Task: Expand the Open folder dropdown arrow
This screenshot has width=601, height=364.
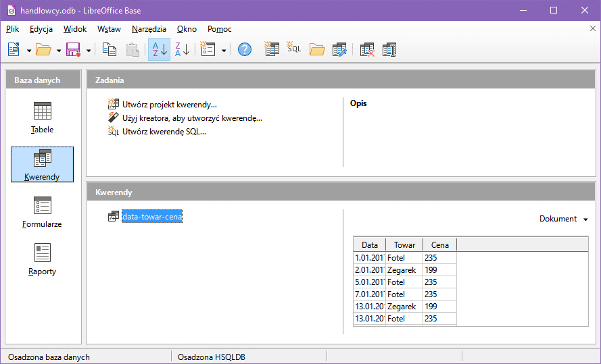Action: click(59, 50)
